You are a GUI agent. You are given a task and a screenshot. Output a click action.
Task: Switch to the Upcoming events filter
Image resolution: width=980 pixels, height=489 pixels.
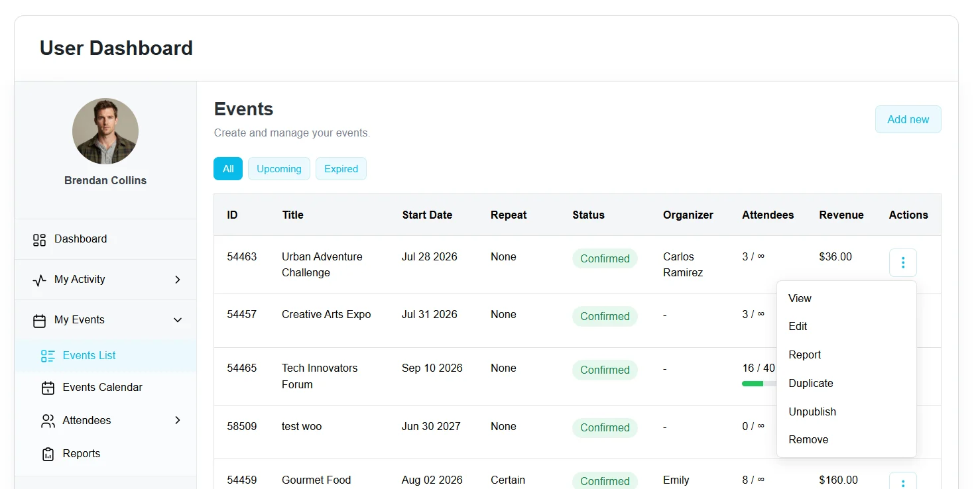pyautogui.click(x=279, y=169)
